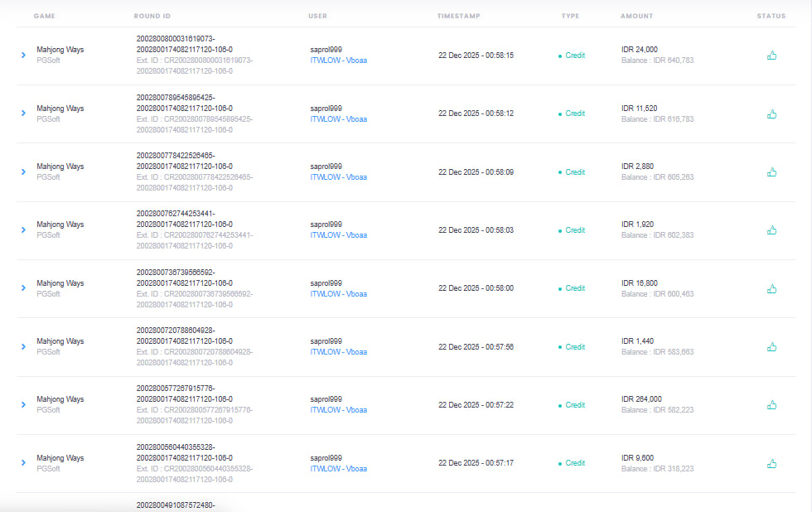
Task: Open ITWLOW - Vboaa link in 00:57:17 row
Action: click(339, 469)
